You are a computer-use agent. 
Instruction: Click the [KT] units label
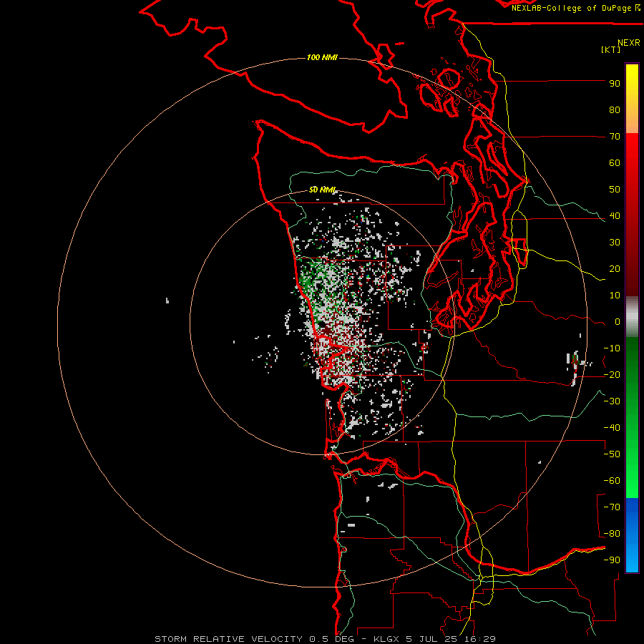611,49
